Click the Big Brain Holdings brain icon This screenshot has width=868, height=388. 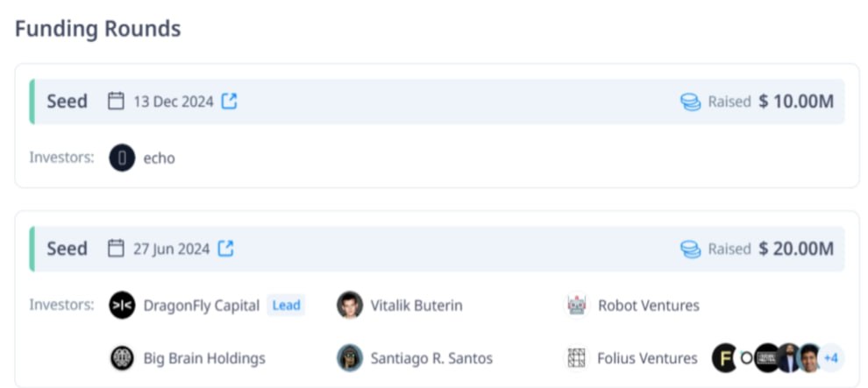pos(123,358)
